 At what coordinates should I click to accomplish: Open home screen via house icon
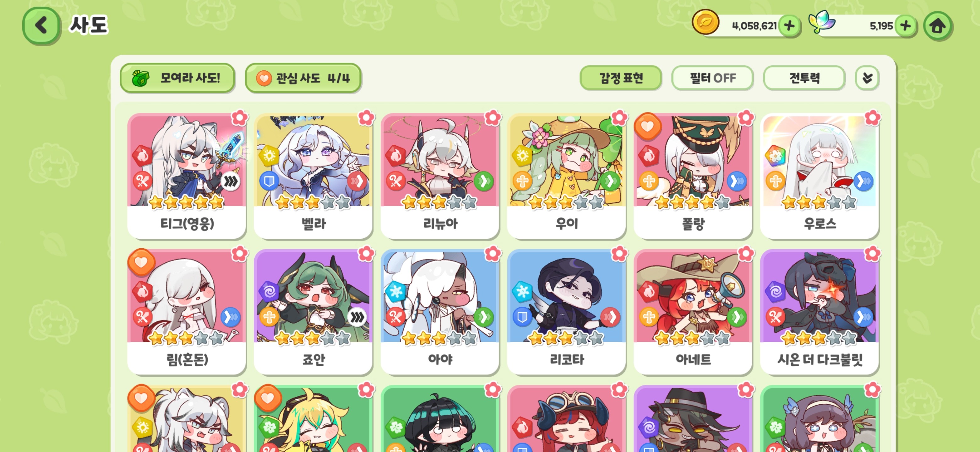click(937, 26)
